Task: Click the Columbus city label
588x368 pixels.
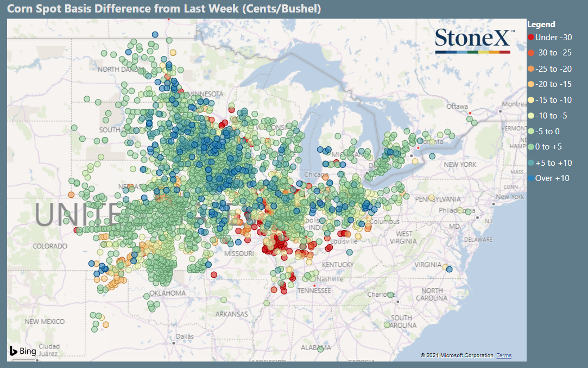Action: [385, 222]
